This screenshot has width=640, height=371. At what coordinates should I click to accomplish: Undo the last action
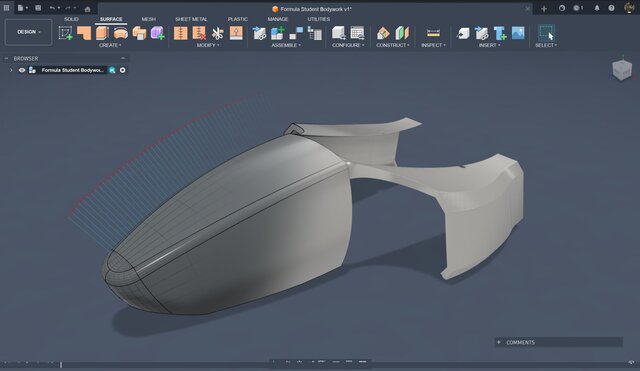tap(52, 8)
